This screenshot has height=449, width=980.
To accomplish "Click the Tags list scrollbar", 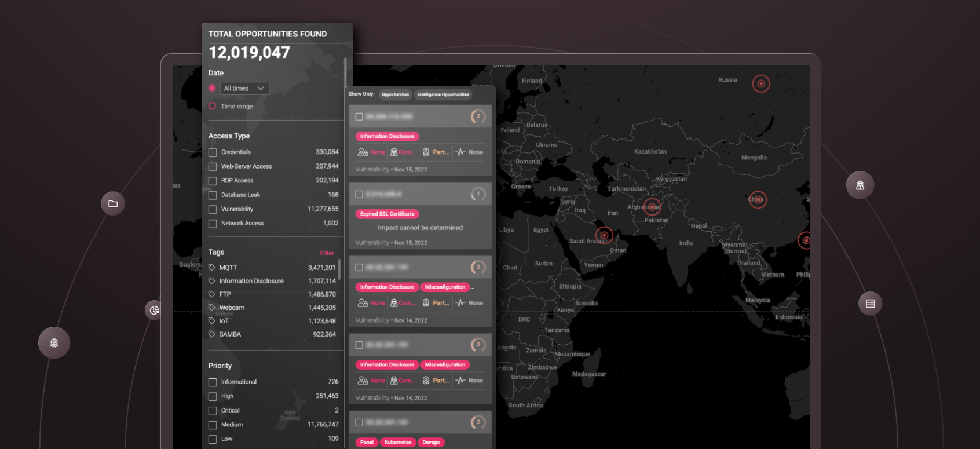I will coord(339,269).
